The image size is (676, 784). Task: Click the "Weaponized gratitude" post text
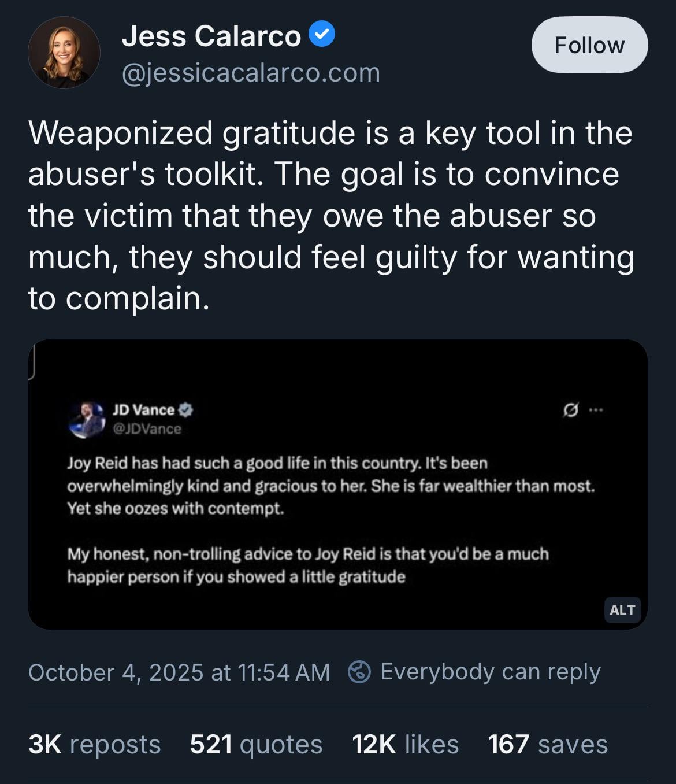pyautogui.click(x=330, y=215)
